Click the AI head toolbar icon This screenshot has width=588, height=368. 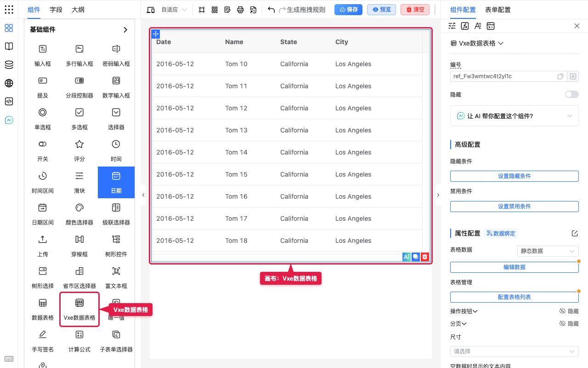tap(253, 10)
